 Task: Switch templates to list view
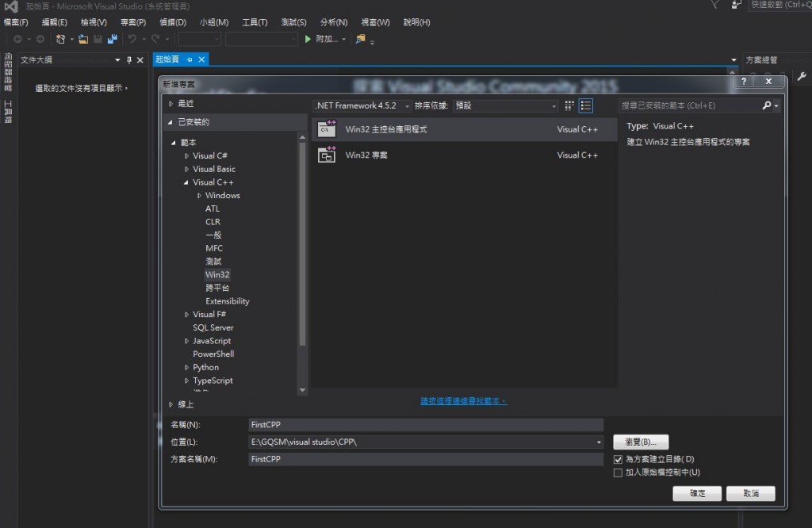coord(586,105)
